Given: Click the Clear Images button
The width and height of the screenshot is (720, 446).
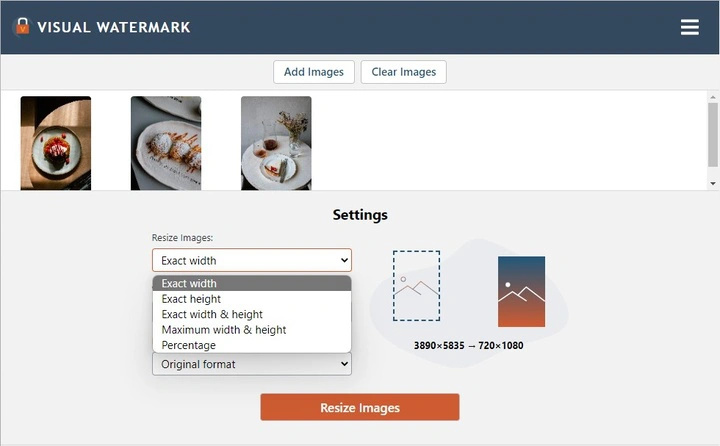Looking at the screenshot, I should pos(404,72).
